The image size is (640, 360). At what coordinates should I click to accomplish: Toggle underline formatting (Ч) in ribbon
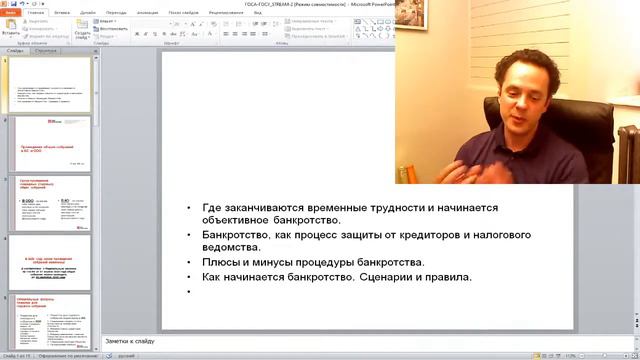[x=155, y=34]
